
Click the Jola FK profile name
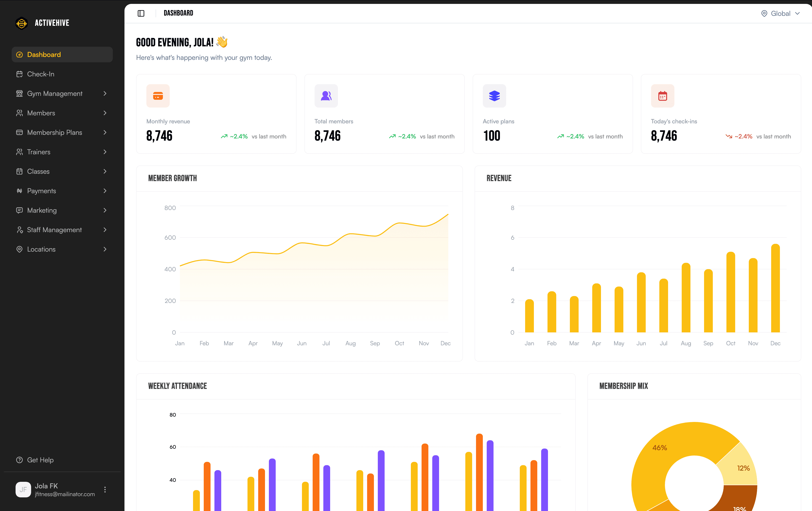[46, 486]
